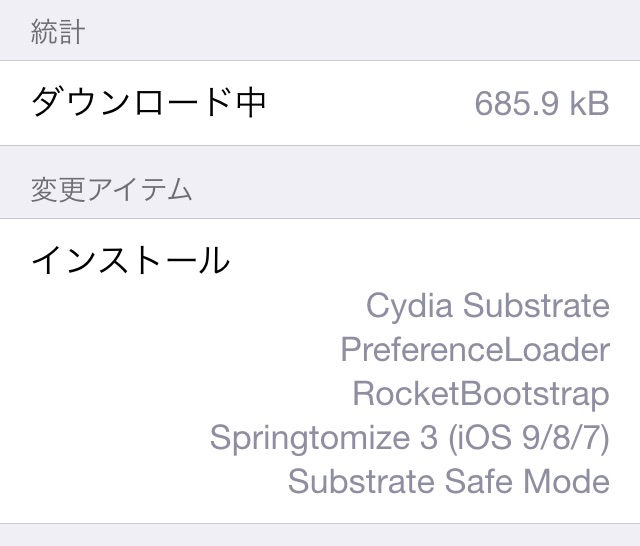Click the "Safe Mode" words in the last entry
Viewport: 640px width, 546px height.
527,482
